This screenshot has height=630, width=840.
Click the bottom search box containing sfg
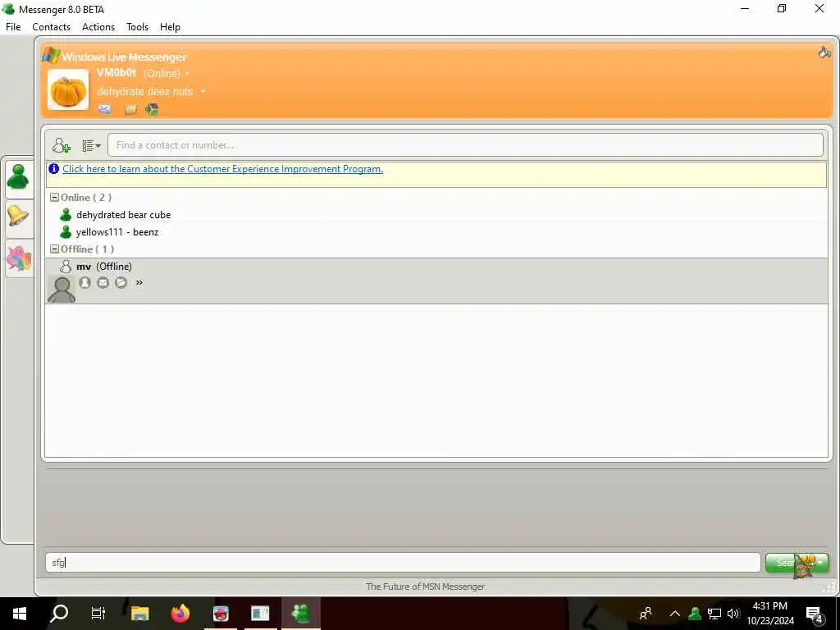tap(403, 563)
